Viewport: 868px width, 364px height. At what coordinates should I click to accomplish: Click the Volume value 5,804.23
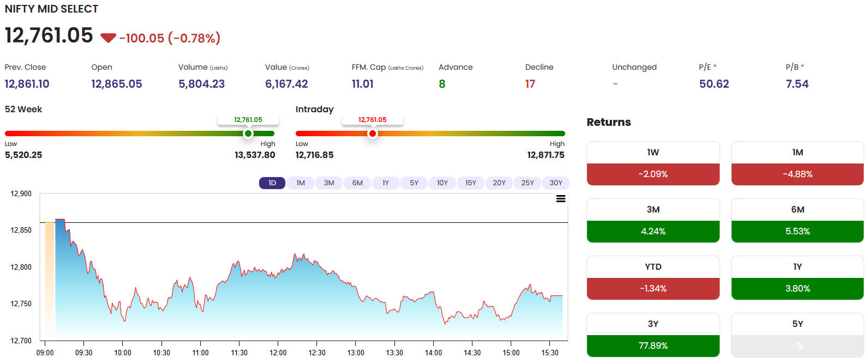pyautogui.click(x=202, y=84)
